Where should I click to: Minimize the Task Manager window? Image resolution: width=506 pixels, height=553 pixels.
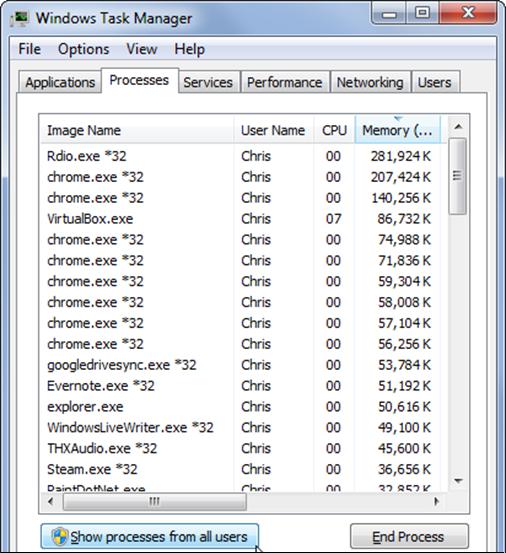(389, 13)
